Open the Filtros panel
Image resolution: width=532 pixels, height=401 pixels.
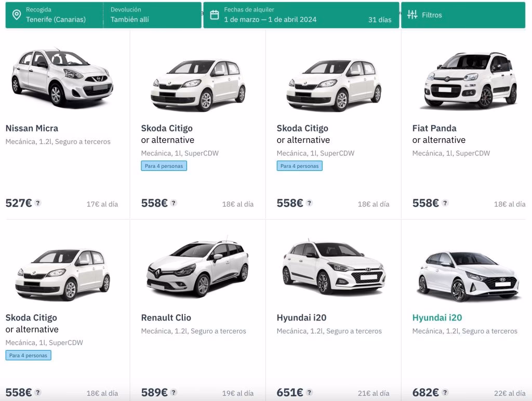462,15
